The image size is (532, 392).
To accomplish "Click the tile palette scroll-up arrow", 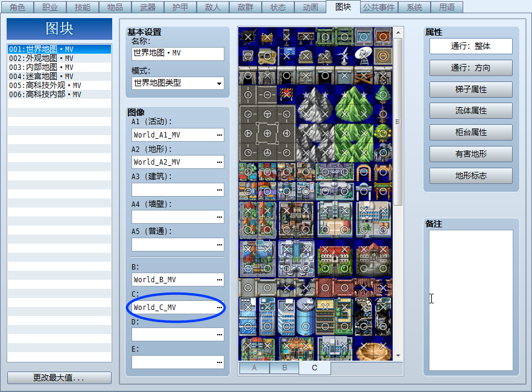I will [398, 33].
